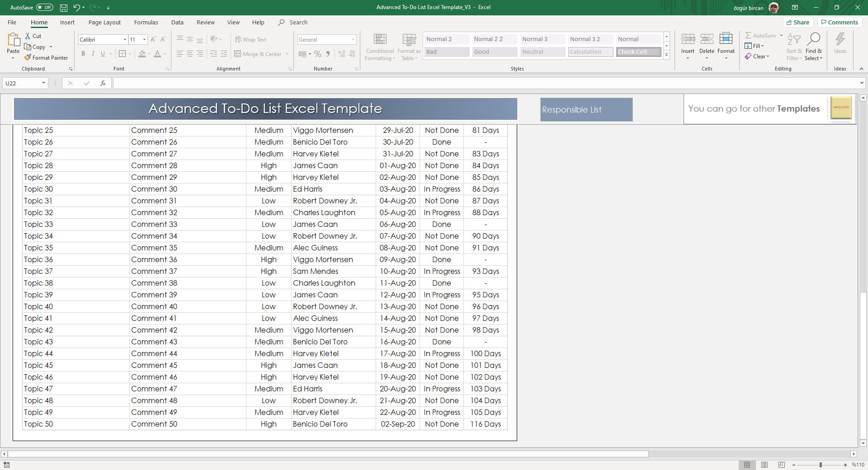868x470 pixels.
Task: Switch to the Formulas tab
Action: point(146,22)
